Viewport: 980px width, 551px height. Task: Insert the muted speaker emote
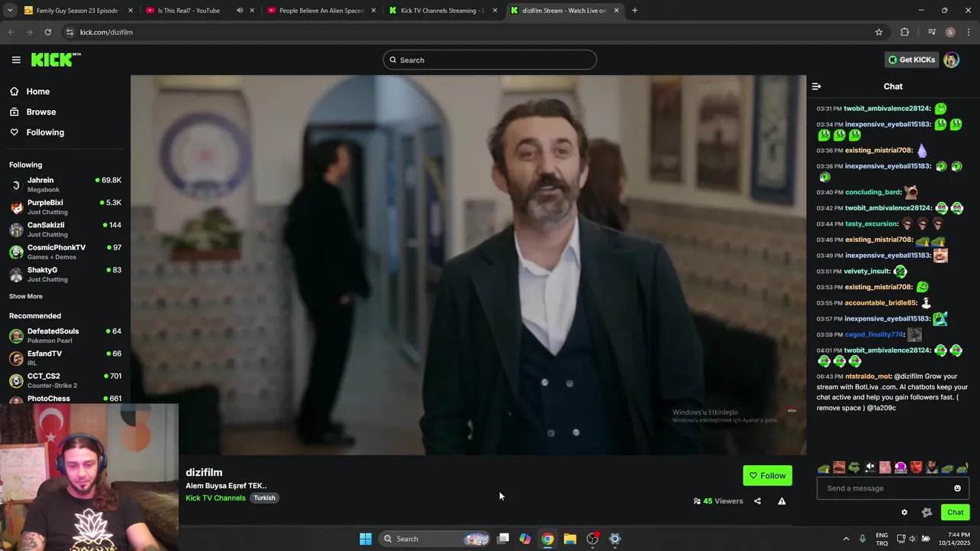[x=870, y=468]
